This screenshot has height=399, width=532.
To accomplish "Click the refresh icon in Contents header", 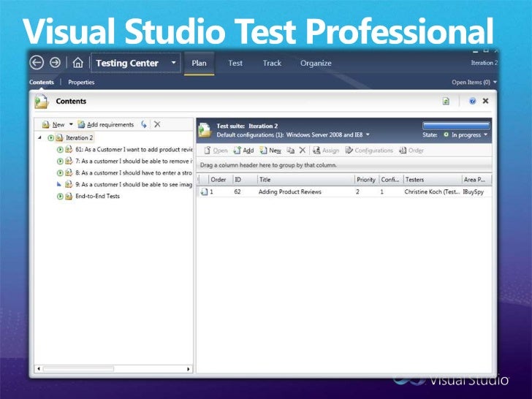I will click(446, 101).
